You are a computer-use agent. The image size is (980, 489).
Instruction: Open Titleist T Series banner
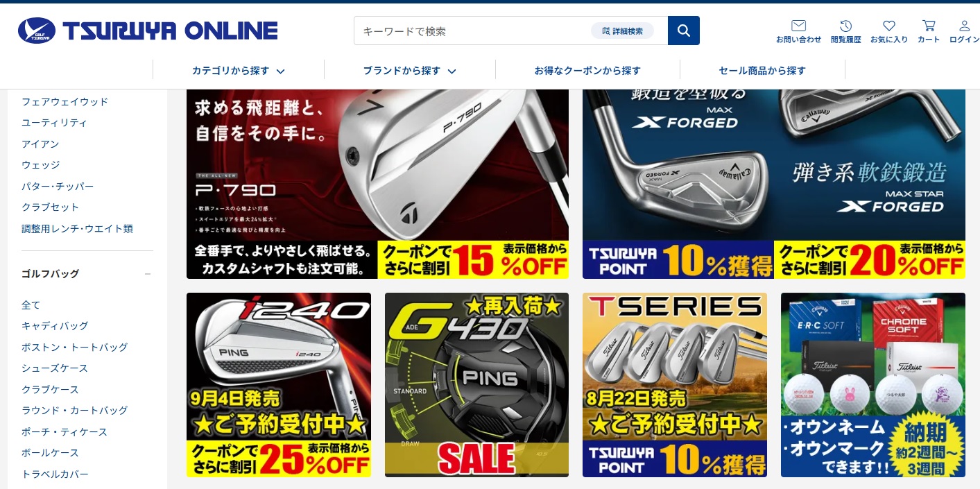[x=675, y=385]
